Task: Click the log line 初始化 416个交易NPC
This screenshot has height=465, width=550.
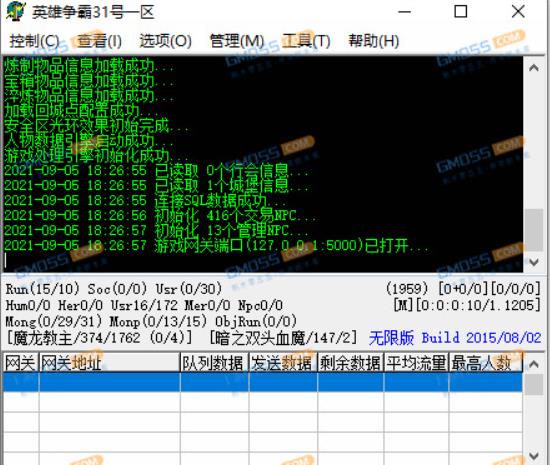Action: pos(160,215)
